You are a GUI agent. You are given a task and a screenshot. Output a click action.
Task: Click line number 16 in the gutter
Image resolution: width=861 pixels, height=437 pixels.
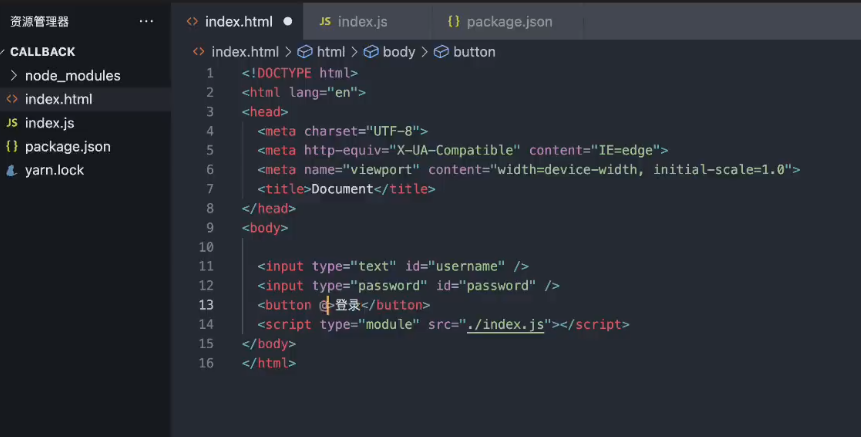(x=206, y=363)
